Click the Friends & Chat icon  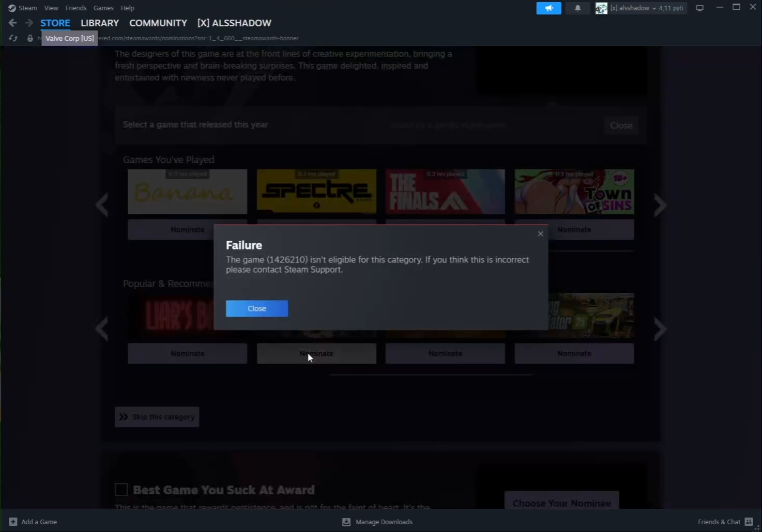point(749,522)
